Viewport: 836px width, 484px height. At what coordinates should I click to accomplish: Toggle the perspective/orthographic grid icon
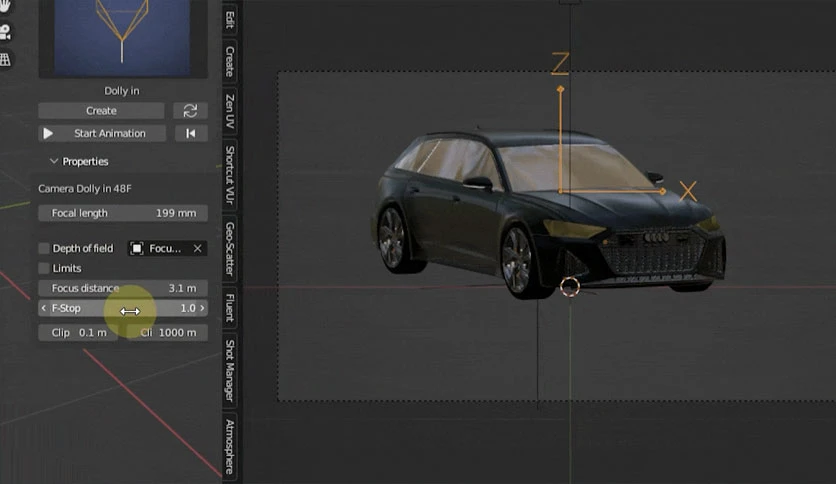point(5,59)
